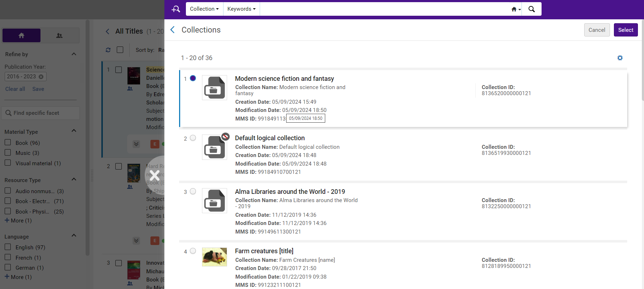The width and height of the screenshot is (644, 289).
Task: Open Modern science fiction and fantasy title
Action: click(284, 79)
